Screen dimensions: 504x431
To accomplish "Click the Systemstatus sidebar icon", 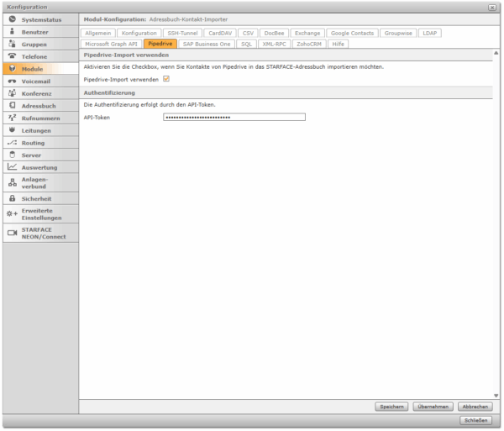I will click(x=13, y=19).
